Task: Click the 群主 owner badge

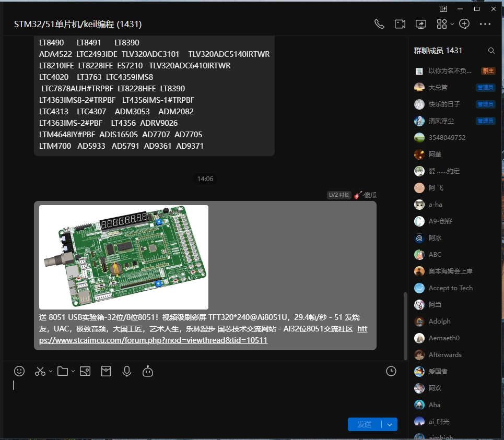Action: click(488, 70)
